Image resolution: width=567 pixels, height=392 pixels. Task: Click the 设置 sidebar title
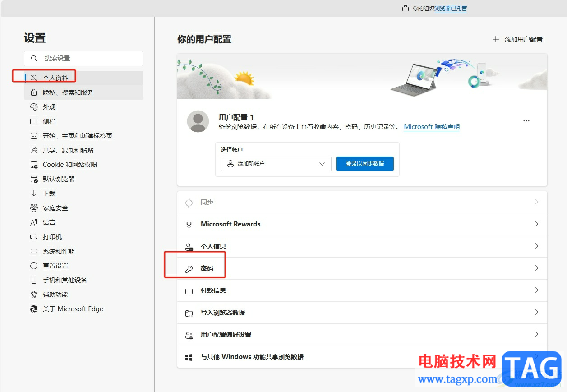(x=35, y=38)
